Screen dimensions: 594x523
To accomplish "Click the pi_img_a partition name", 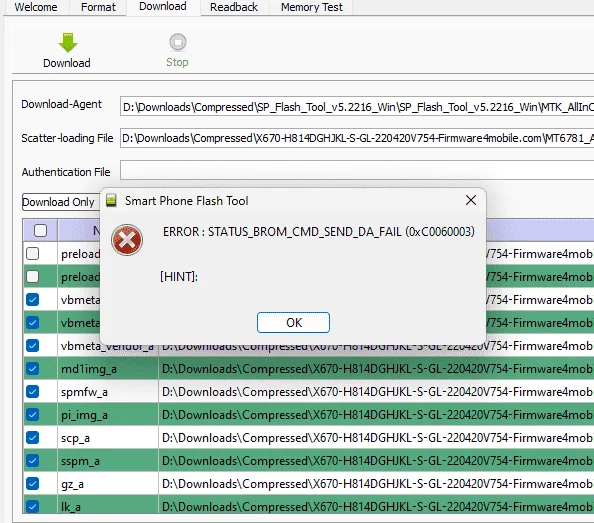I will [84, 415].
